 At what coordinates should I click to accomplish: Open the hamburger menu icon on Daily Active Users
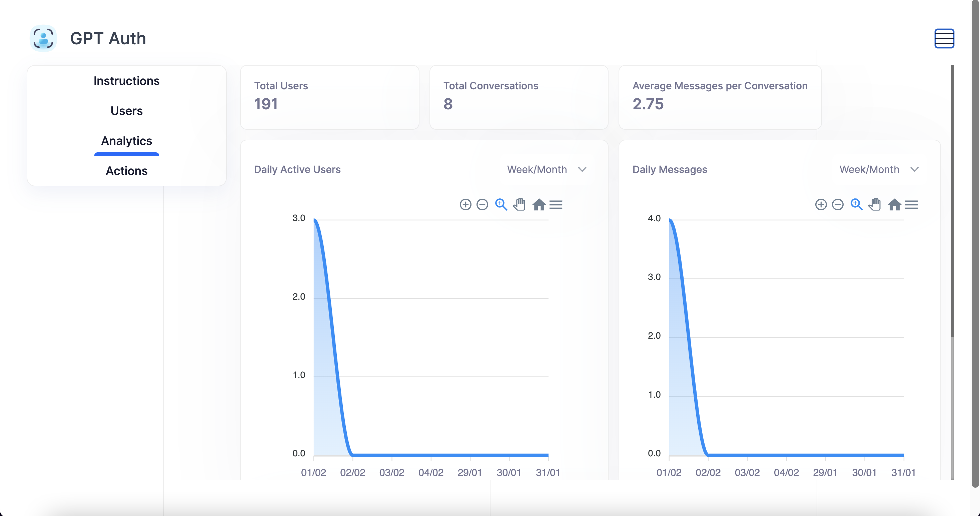tap(556, 205)
